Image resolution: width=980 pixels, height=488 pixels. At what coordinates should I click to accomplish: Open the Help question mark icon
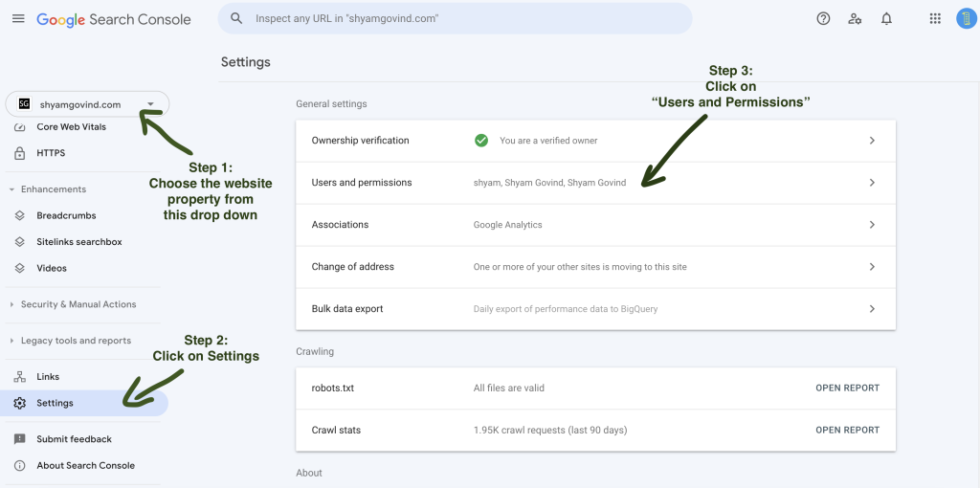click(x=823, y=19)
